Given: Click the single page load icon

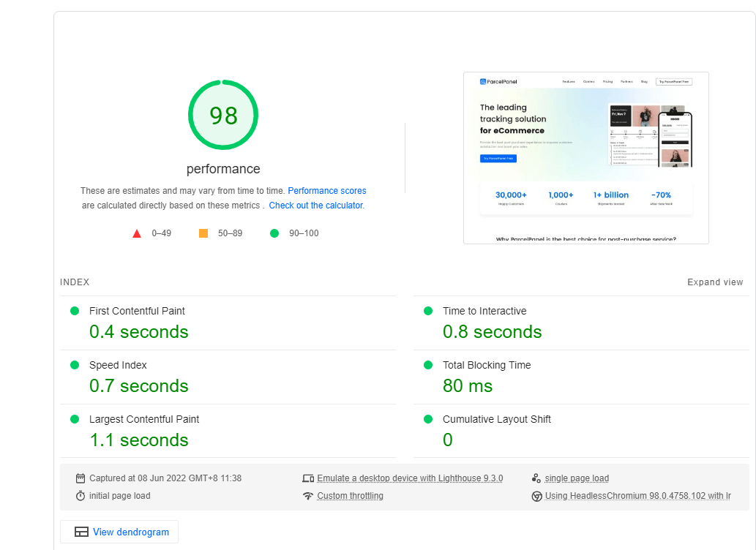Looking at the screenshot, I should (536, 478).
